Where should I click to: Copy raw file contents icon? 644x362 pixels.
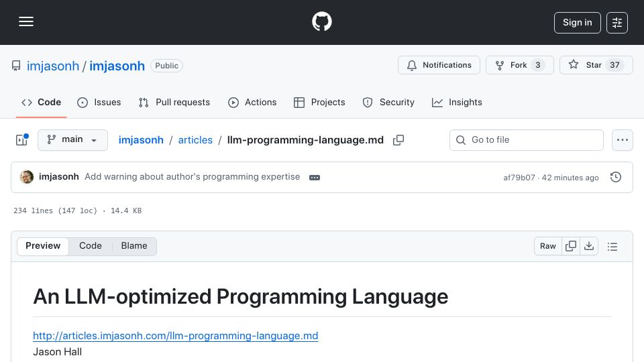(571, 246)
